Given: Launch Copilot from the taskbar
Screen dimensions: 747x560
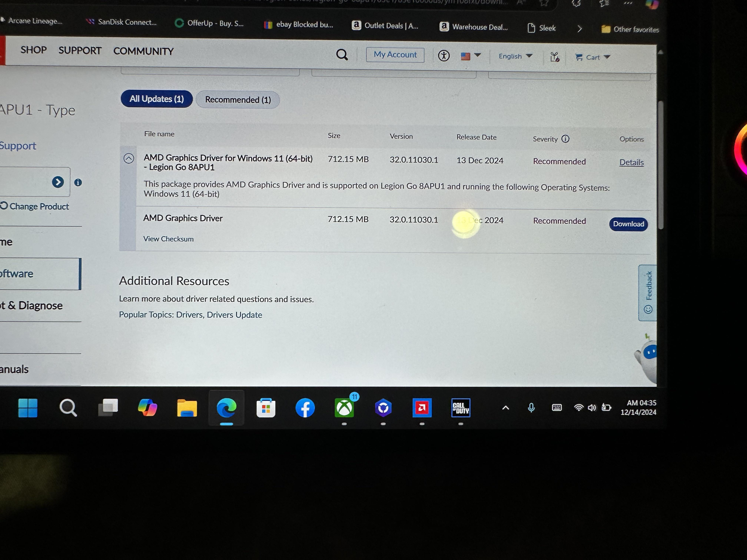Looking at the screenshot, I should (x=147, y=408).
